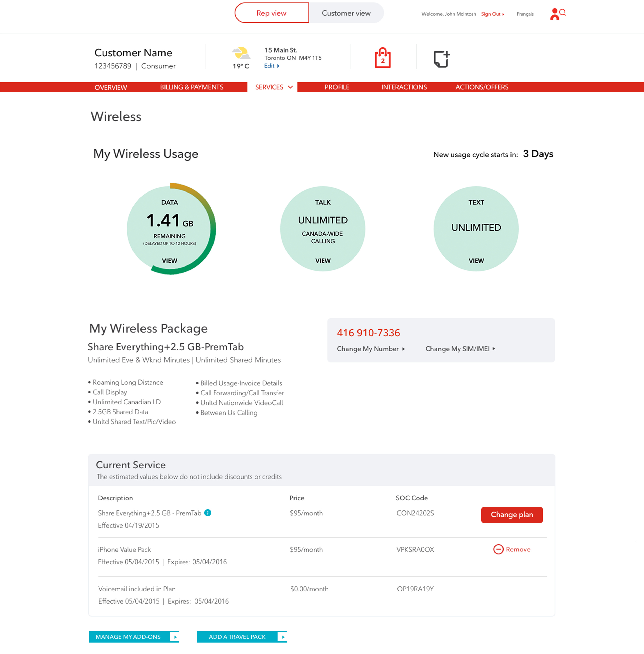Click the info icon beside PremTab plan

(x=208, y=513)
